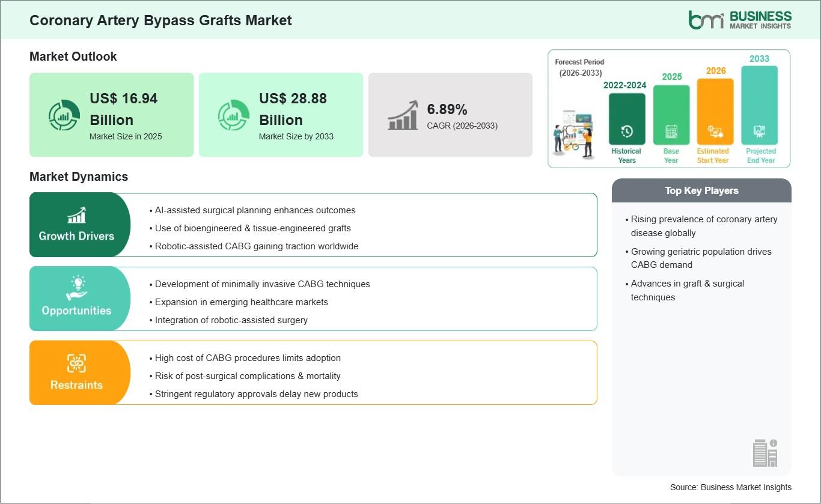This screenshot has width=821, height=504.
Task: Click the Source: Business Market Insights text
Action: (730, 487)
